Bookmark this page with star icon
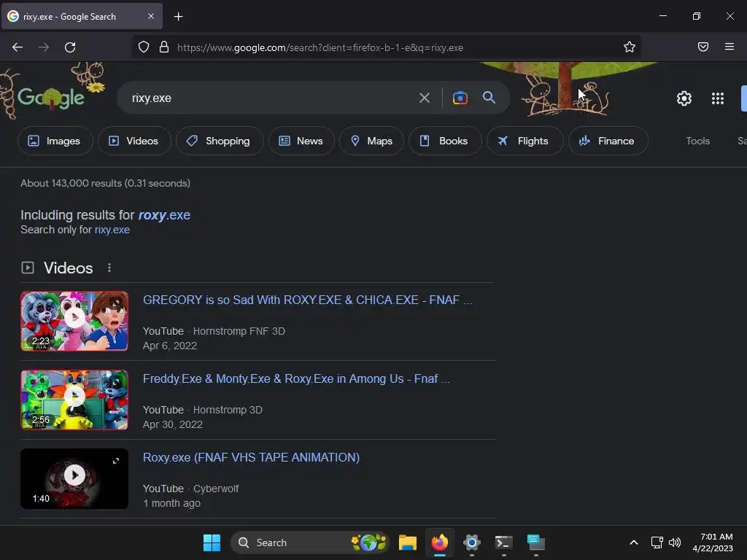 point(630,47)
